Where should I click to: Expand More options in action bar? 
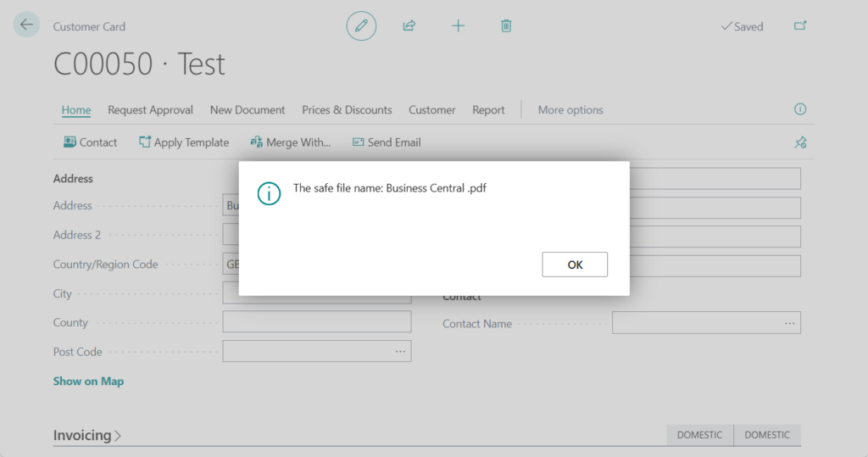tap(570, 110)
